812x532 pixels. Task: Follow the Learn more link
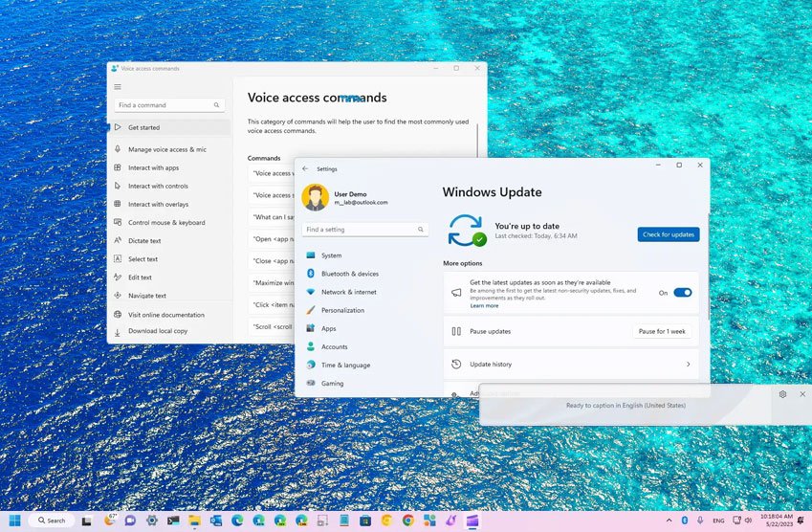(x=484, y=306)
